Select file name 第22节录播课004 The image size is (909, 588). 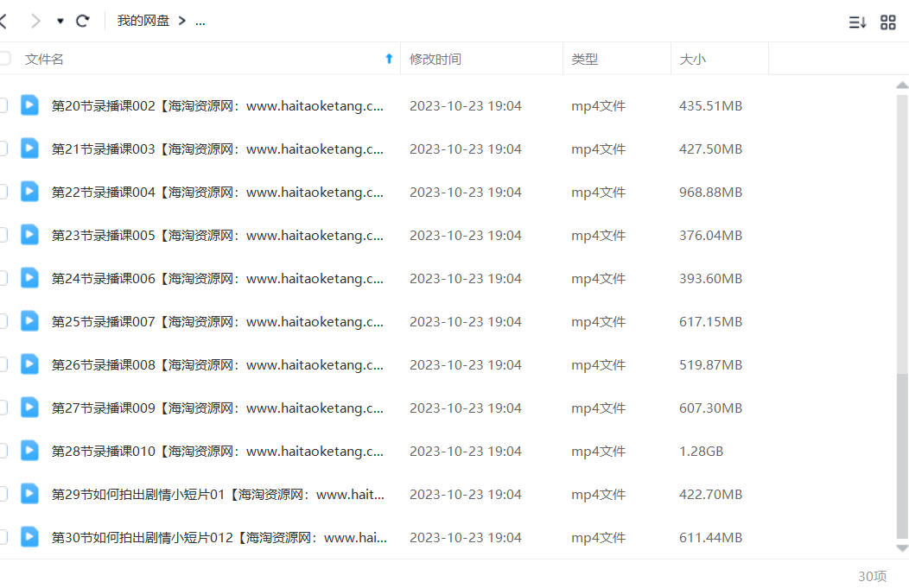(x=218, y=193)
